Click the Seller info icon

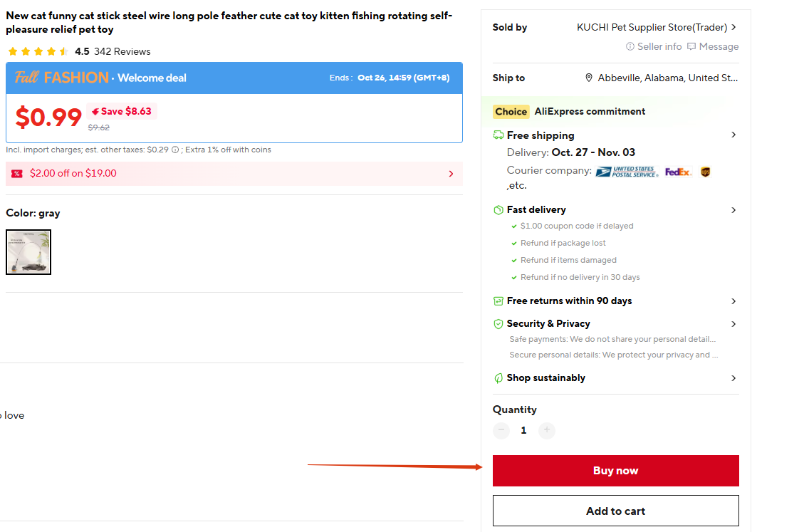tap(630, 47)
